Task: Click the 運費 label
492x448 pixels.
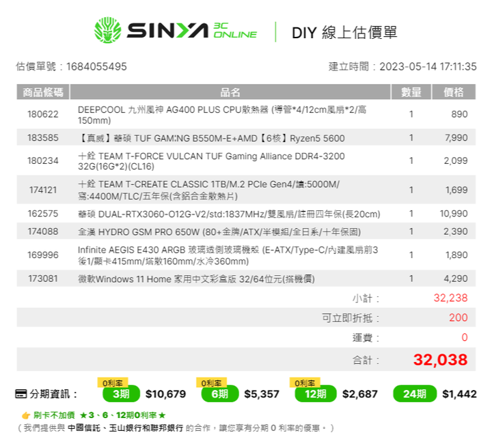Action: coord(366,337)
